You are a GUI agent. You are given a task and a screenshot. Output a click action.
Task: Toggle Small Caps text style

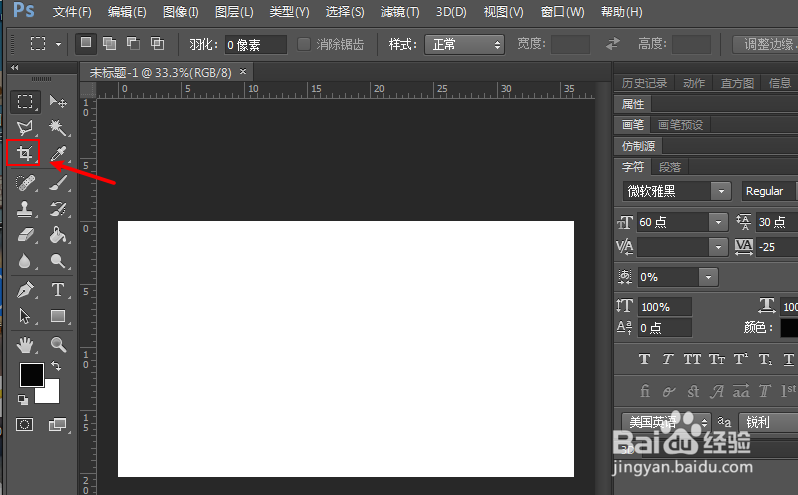coord(717,360)
